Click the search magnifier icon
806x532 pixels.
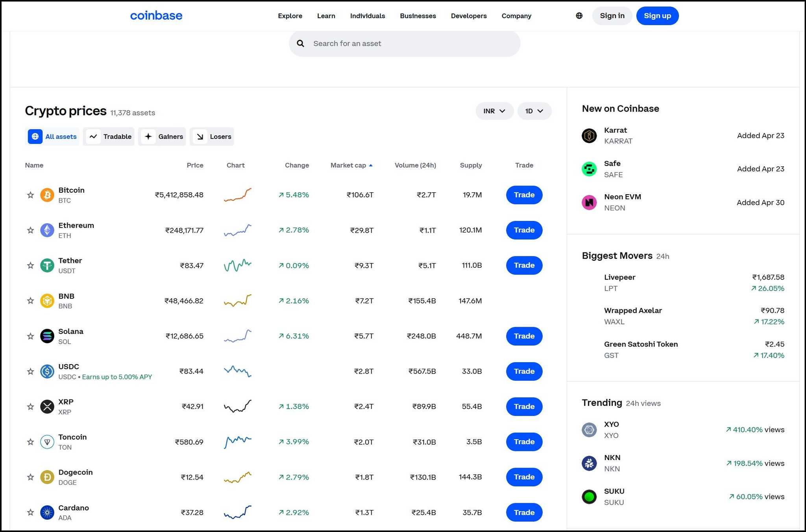coord(300,43)
